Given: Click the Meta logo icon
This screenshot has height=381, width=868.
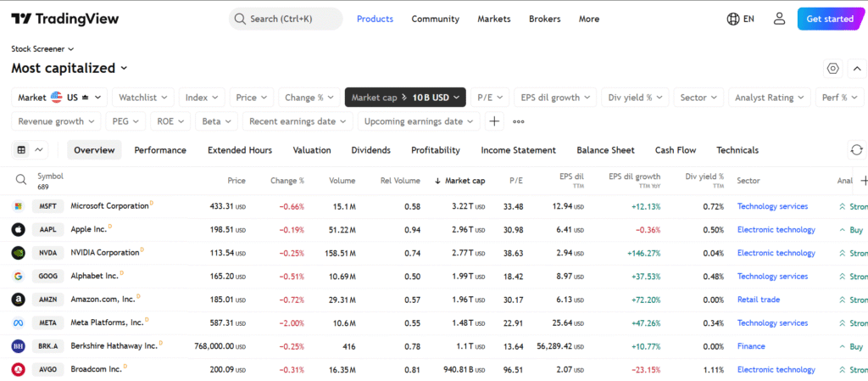Looking at the screenshot, I should point(19,322).
